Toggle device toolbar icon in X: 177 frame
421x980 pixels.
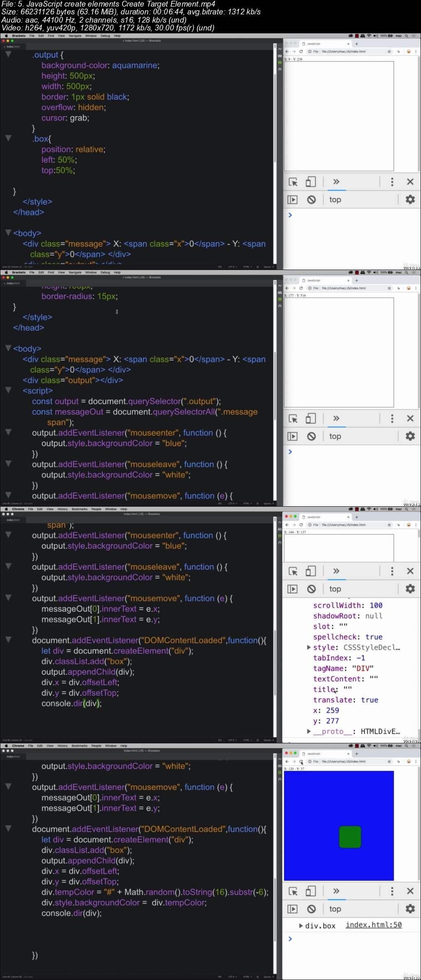(x=311, y=419)
